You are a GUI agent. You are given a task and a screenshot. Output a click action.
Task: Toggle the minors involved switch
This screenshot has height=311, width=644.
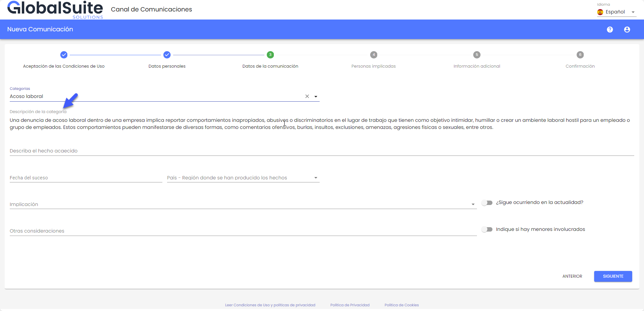point(487,230)
